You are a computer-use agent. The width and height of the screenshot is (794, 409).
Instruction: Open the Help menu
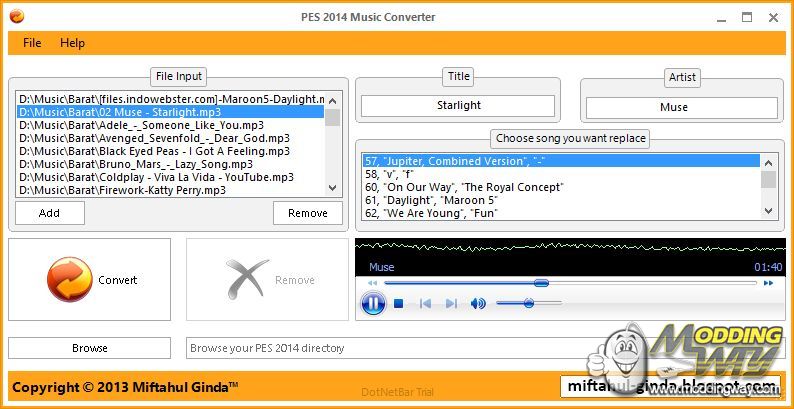pos(72,43)
